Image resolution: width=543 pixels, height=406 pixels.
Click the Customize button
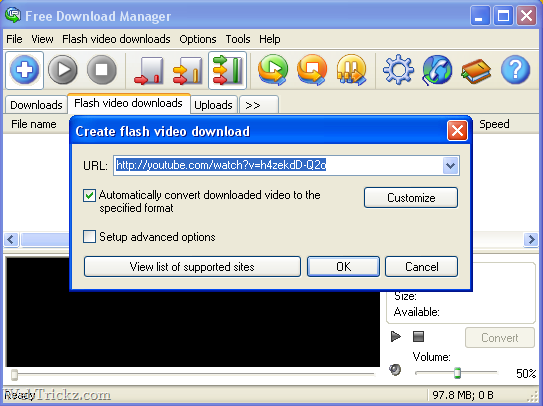click(x=411, y=197)
